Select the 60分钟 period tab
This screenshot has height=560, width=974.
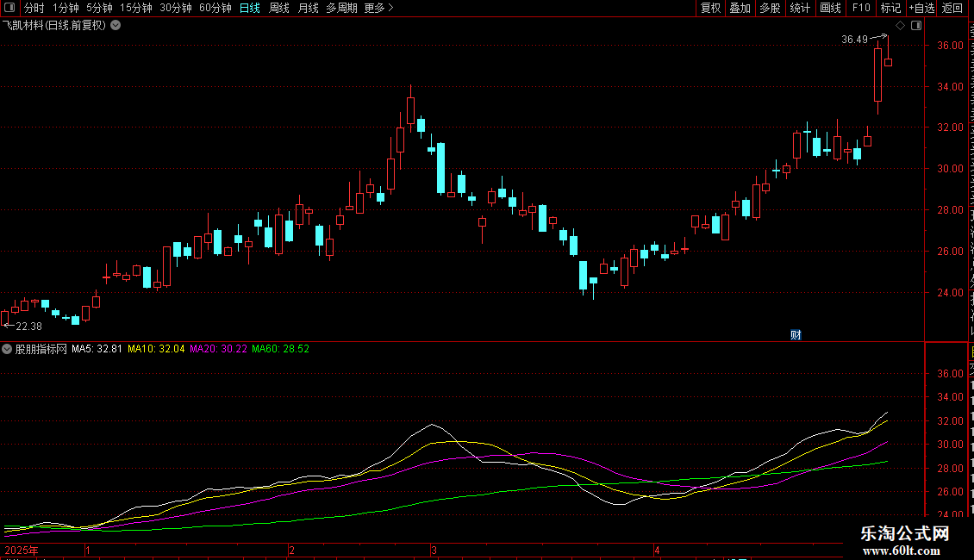(215, 8)
